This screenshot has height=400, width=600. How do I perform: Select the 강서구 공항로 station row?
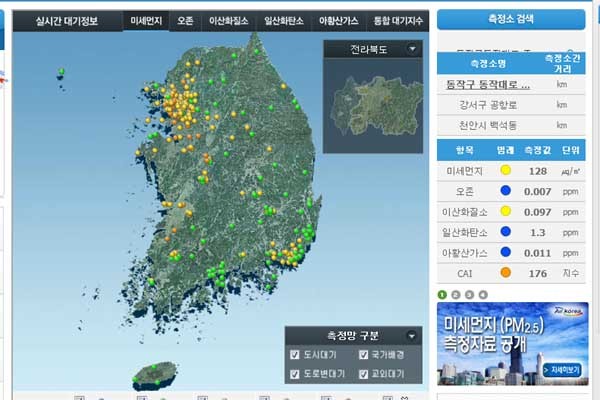511,105
